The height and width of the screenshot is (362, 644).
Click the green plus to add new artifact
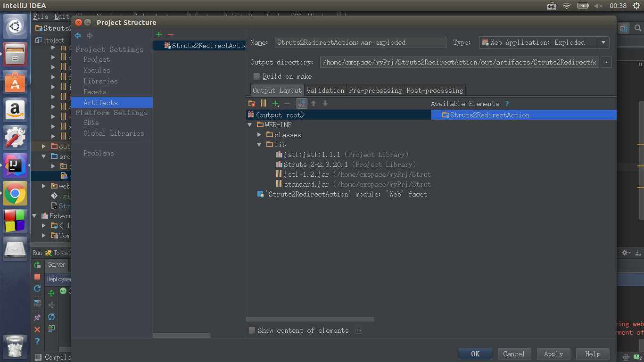pyautogui.click(x=159, y=34)
